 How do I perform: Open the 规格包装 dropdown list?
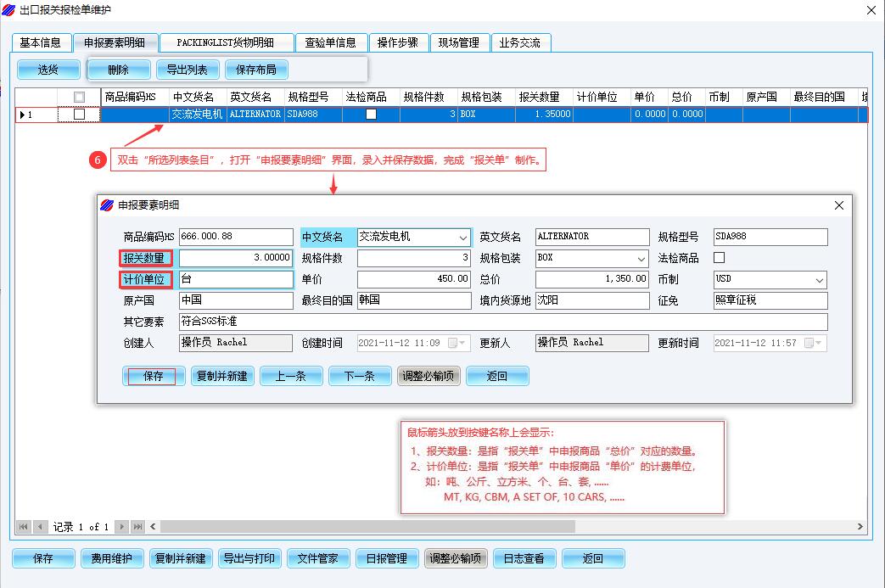(641, 258)
